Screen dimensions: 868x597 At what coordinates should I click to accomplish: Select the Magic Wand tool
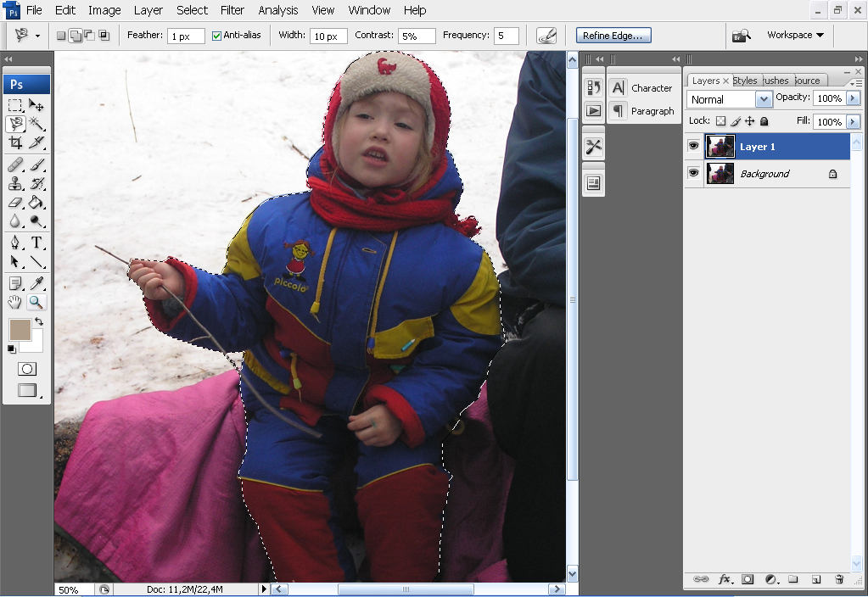coord(37,124)
